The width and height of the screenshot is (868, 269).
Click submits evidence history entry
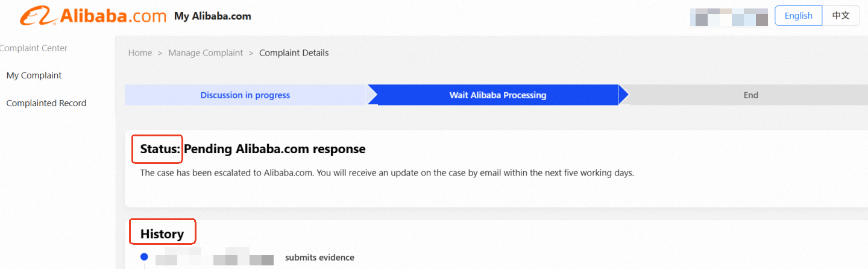pos(319,258)
